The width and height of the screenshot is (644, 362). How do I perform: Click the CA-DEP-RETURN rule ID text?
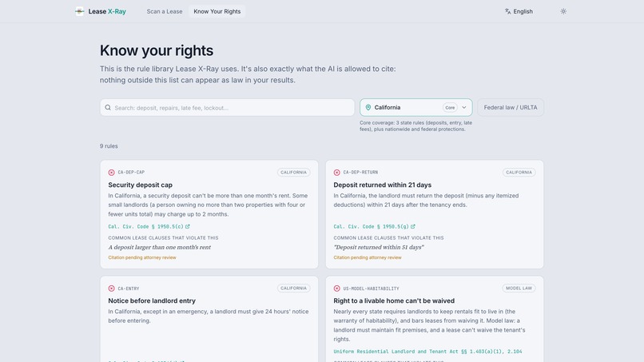(x=360, y=173)
